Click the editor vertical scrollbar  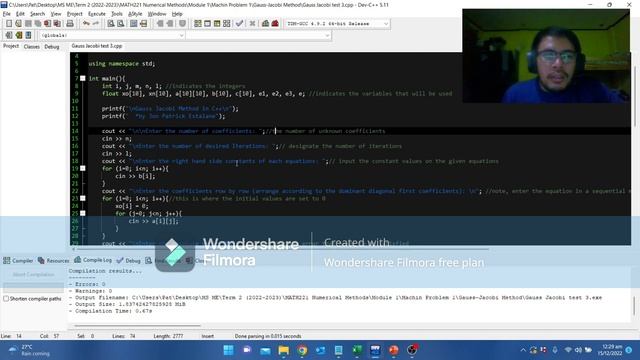click(x=635, y=96)
